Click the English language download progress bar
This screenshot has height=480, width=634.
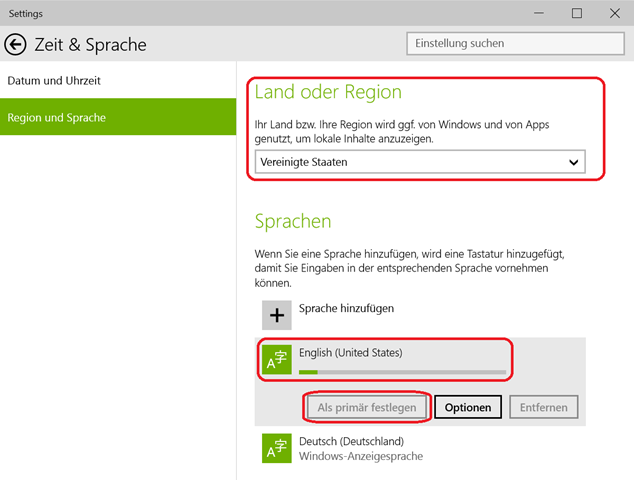point(402,372)
